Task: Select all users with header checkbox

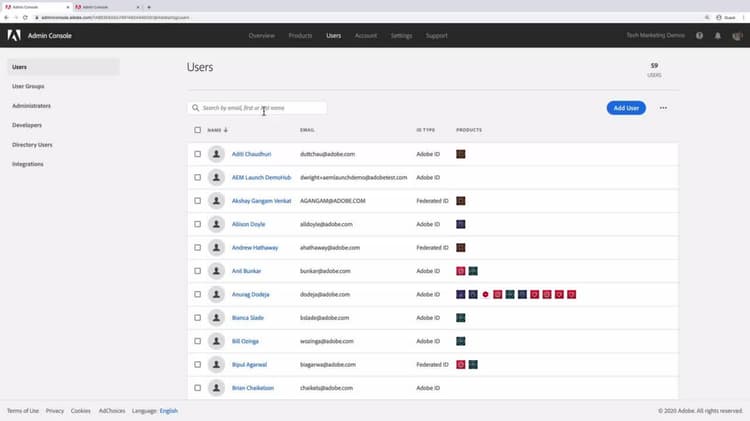Action: pos(198,130)
